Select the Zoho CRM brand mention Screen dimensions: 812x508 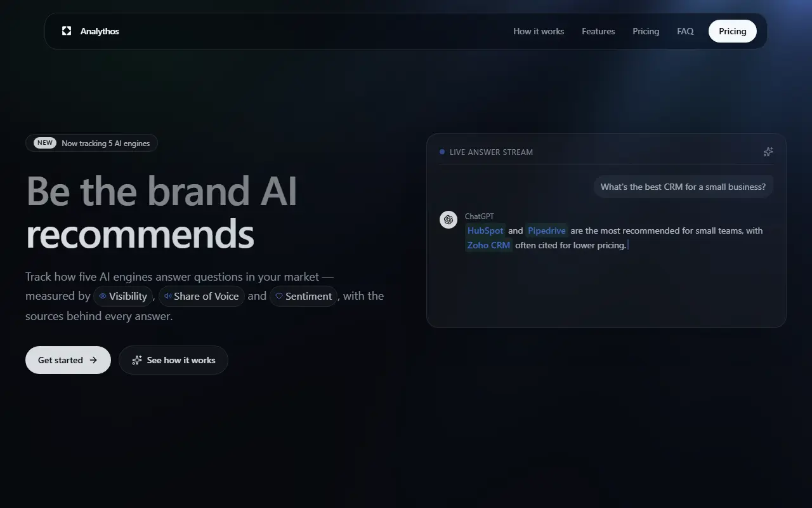point(488,245)
